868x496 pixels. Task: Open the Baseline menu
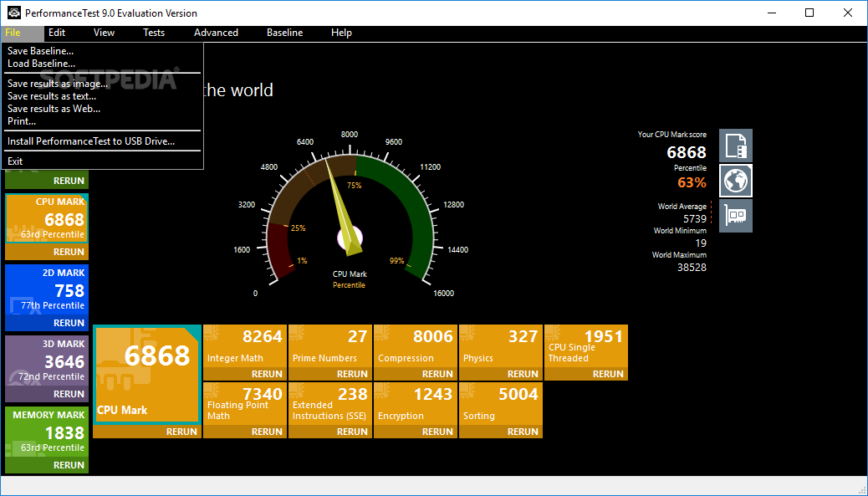click(x=284, y=33)
